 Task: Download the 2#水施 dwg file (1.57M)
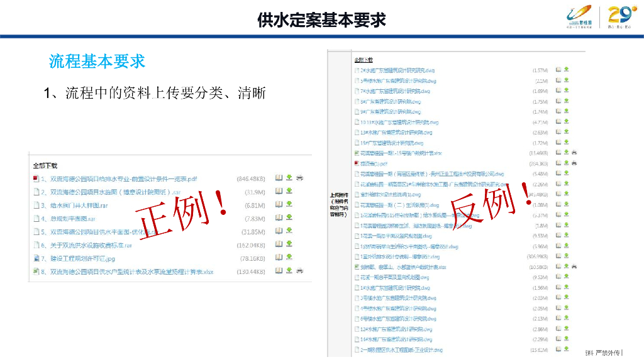pos(567,69)
